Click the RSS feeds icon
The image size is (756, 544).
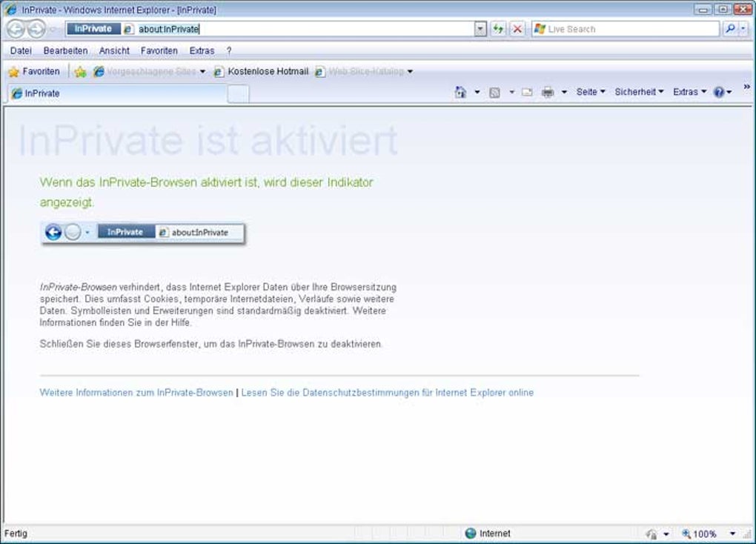[494, 92]
